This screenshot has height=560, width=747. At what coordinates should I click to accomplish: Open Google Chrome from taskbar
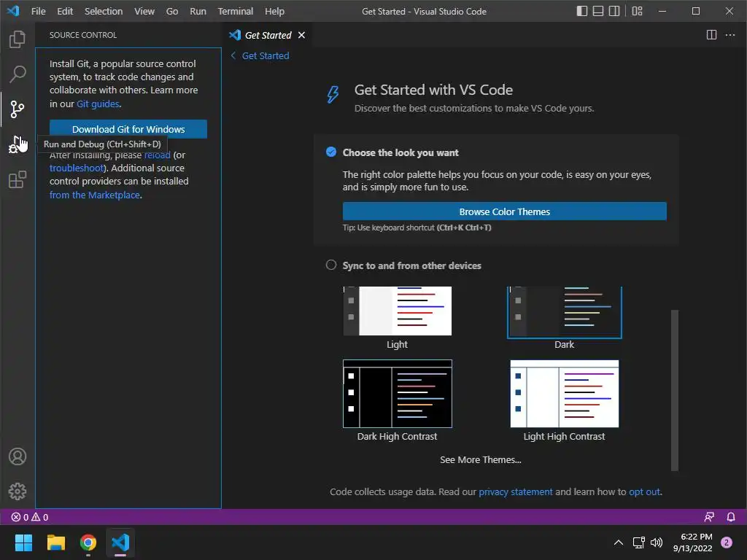point(88,542)
